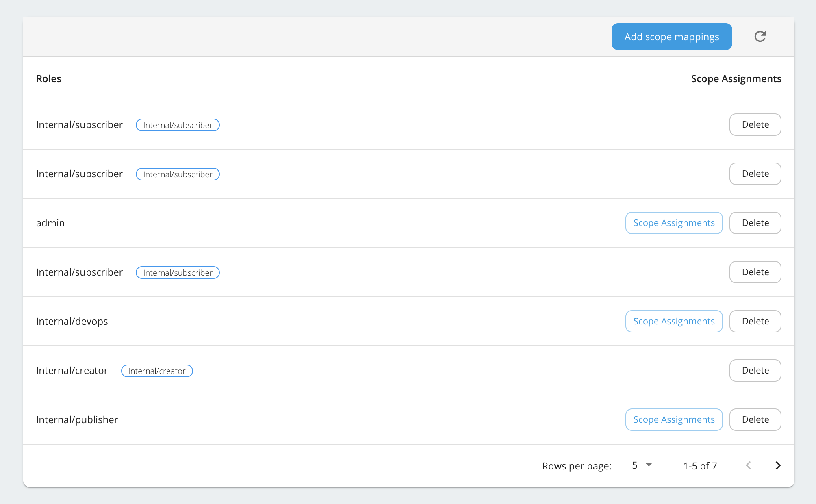Open Scope Assignments for Internal/publisher
This screenshot has height=504, width=816.
[x=674, y=419]
